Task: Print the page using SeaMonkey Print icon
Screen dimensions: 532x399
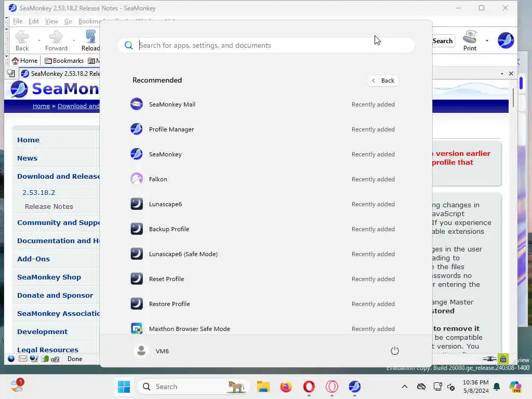Action: pyautogui.click(x=470, y=41)
